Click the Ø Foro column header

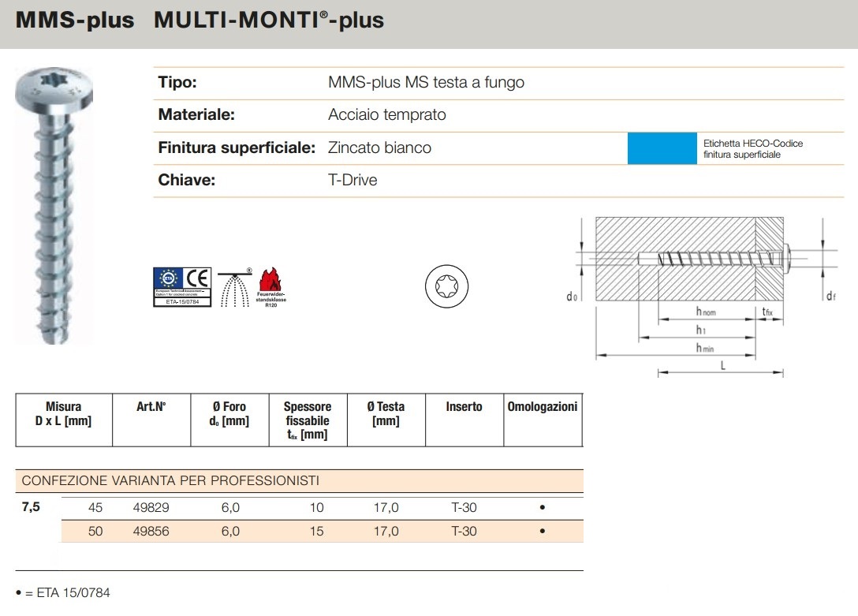tap(229, 420)
